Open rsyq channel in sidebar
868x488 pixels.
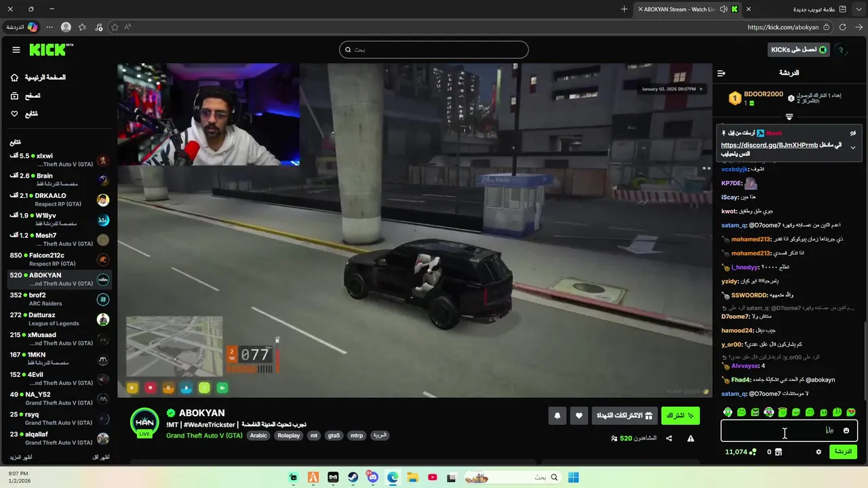60,419
